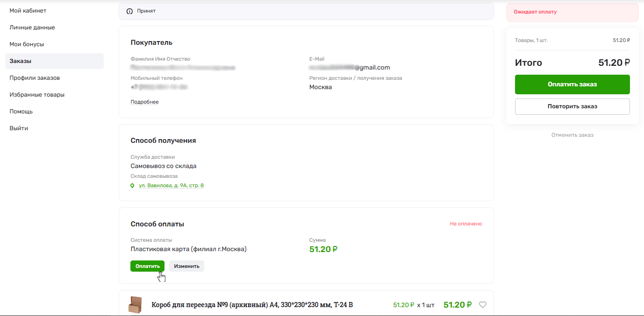
Task: Click the info icon next to "Принят" status
Action: point(129,11)
